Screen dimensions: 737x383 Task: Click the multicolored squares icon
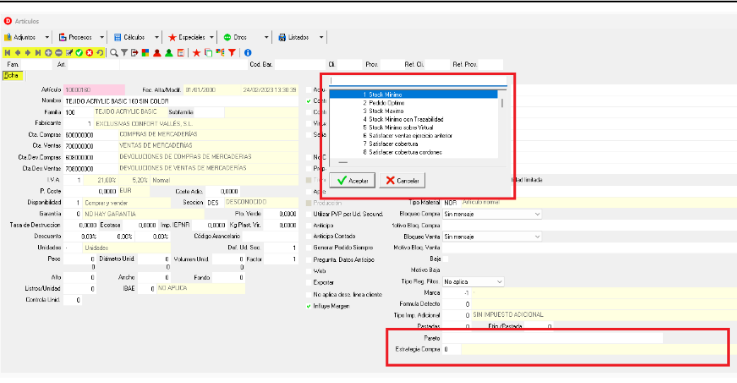click(x=145, y=53)
